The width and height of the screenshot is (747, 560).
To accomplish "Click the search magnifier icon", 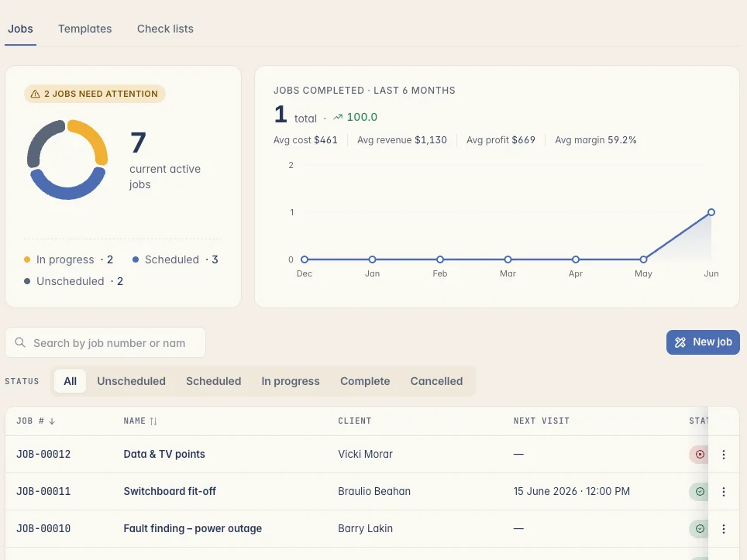I will pyautogui.click(x=20, y=342).
